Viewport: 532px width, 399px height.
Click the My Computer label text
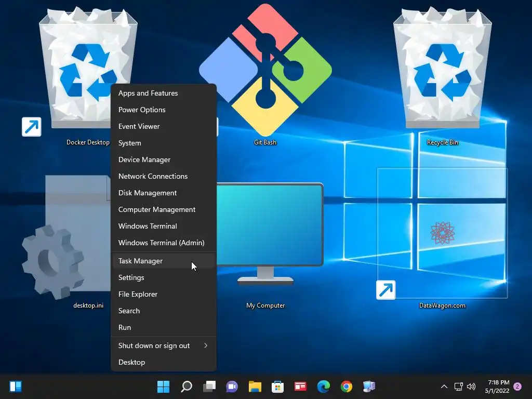pos(265,305)
